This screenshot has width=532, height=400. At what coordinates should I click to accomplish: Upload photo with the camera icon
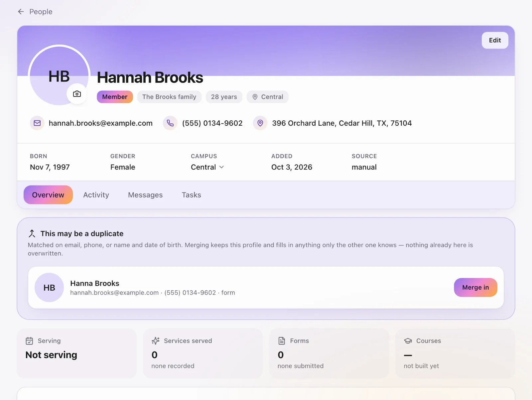[77, 94]
